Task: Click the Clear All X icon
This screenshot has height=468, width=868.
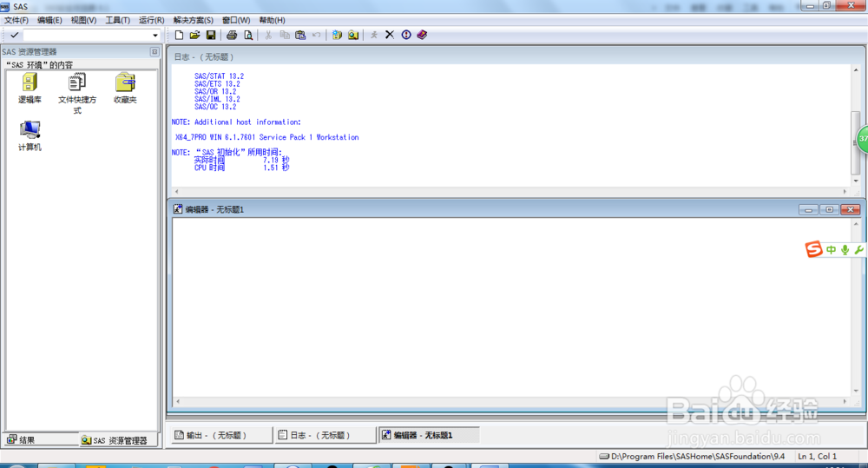Action: click(x=390, y=35)
